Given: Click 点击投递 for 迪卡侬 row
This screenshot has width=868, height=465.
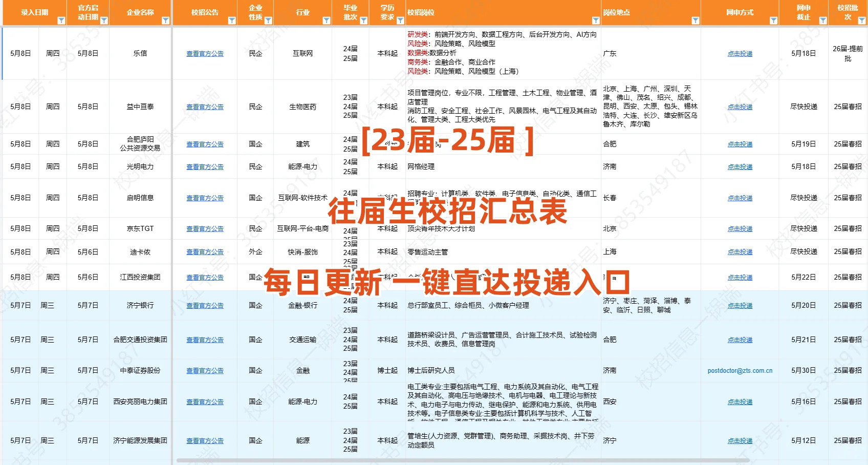Looking at the screenshot, I should pos(740,251).
